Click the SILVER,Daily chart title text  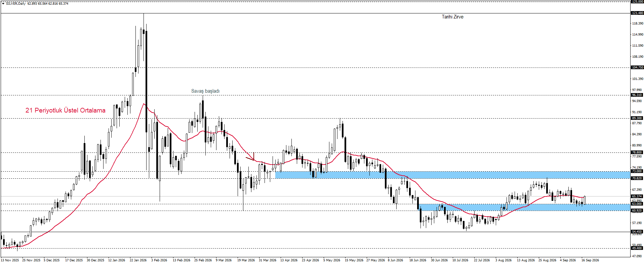click(16, 3)
